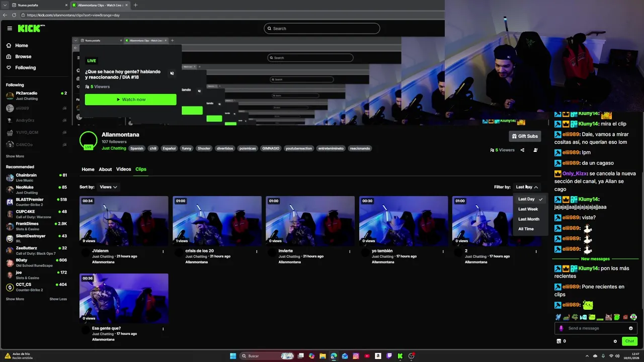
Task: Play the 'Esa gente que?' clip thumbnail
Action: pos(124,298)
